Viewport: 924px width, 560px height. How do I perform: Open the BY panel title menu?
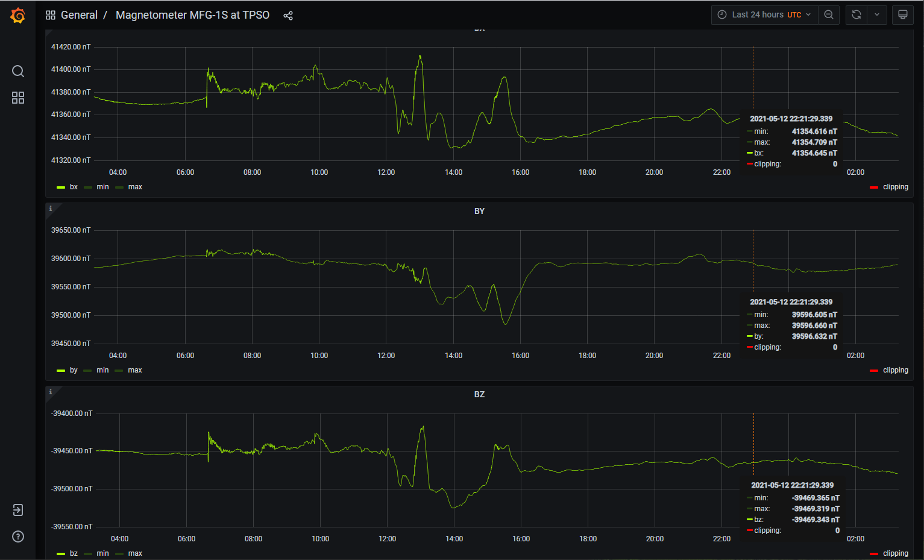[x=479, y=211]
